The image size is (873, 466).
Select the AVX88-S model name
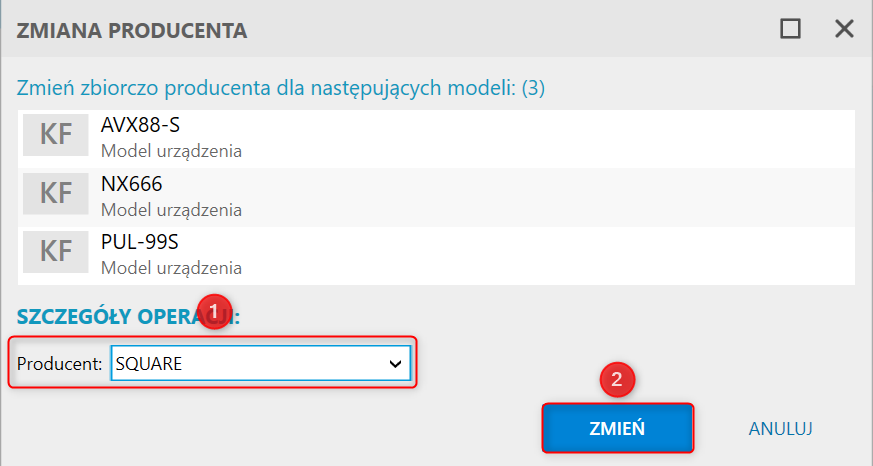[140, 125]
